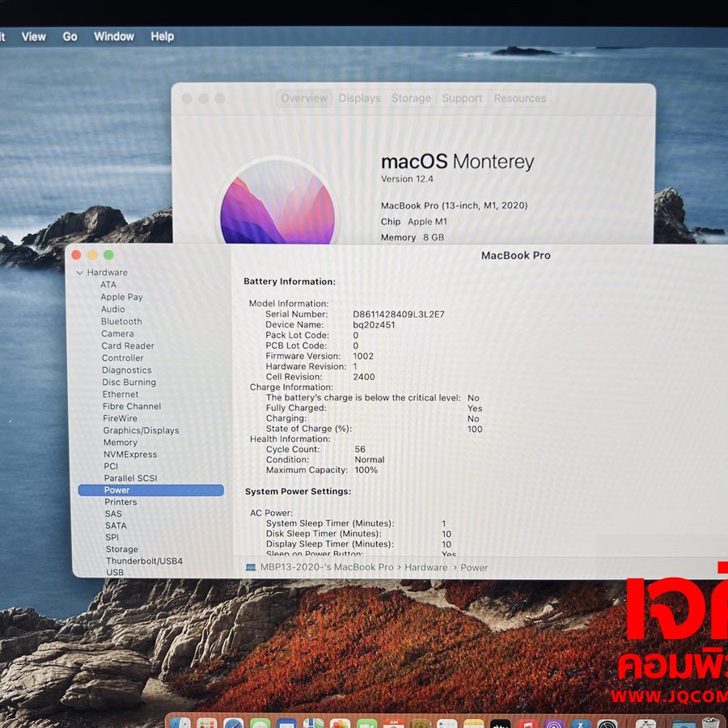Minimize System Information with yellow button
Screen dimensions: 728x728
click(x=92, y=255)
